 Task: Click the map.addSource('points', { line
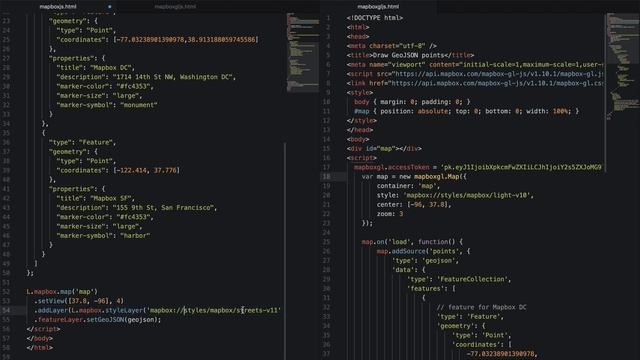423,251
